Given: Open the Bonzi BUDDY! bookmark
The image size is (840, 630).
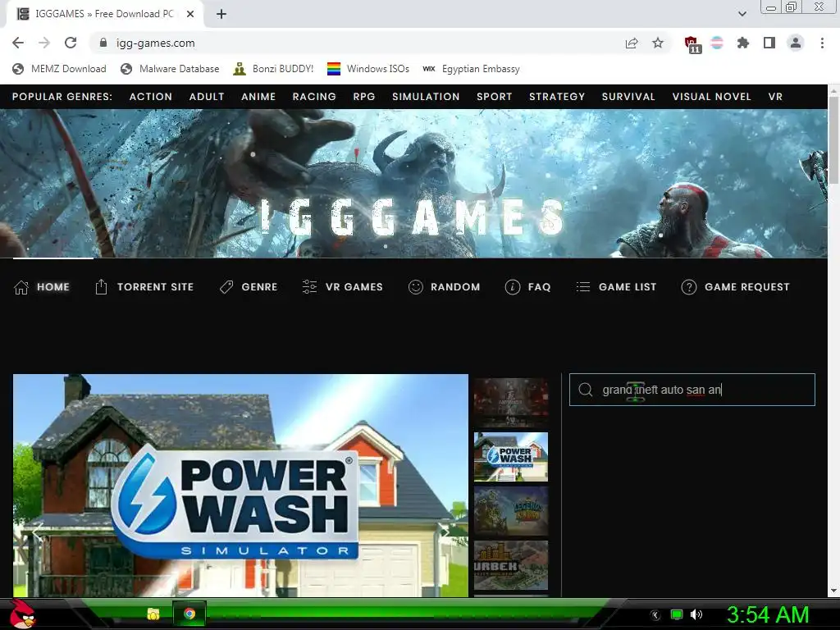Looking at the screenshot, I should (273, 69).
